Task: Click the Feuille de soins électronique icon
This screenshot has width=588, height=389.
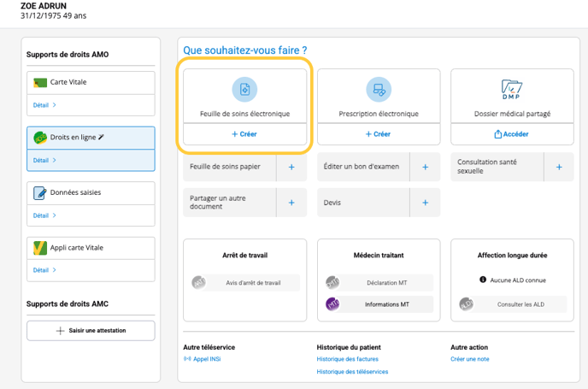Action: pos(244,89)
